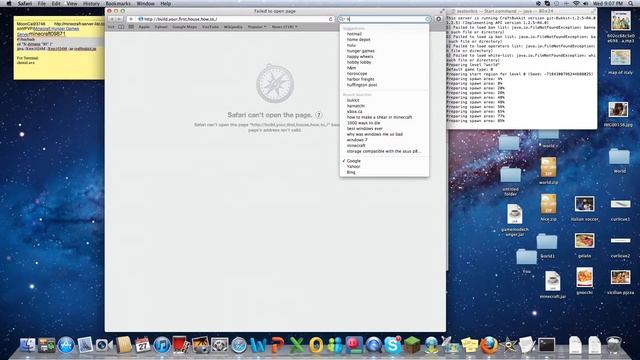Select Google as search engine
This screenshot has height=360, width=640.
tap(353, 161)
